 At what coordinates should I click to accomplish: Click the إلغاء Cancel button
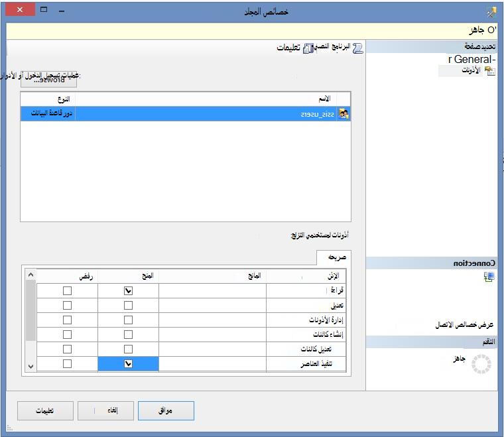[x=105, y=410]
